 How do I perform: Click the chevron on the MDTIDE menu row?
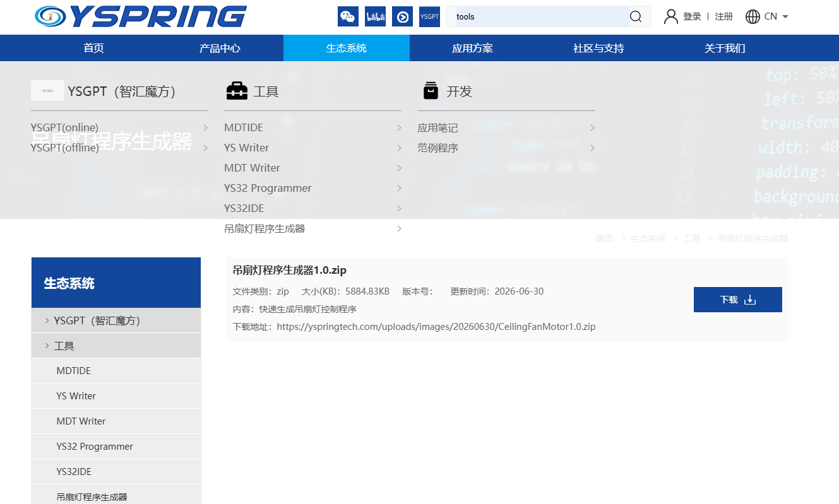[400, 127]
